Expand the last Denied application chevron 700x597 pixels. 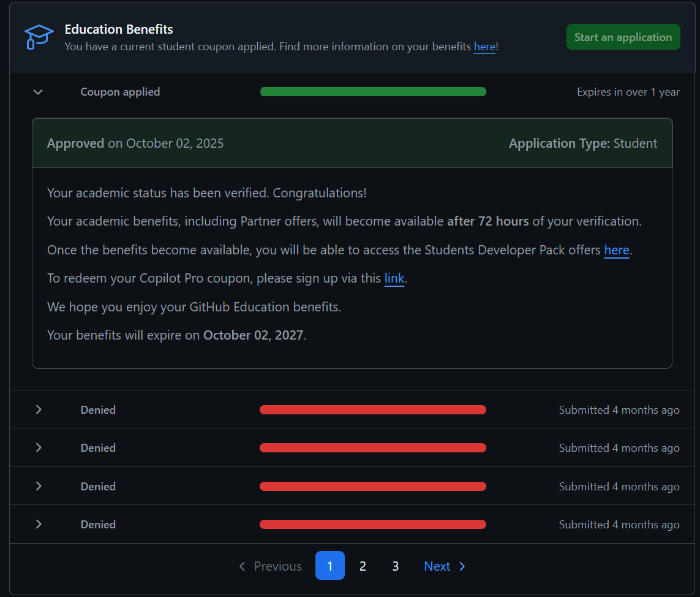(38, 525)
